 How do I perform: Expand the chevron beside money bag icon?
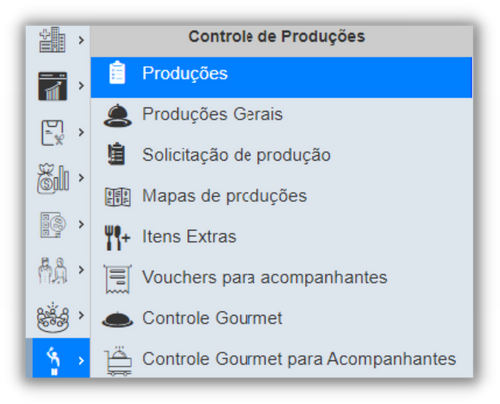click(x=81, y=178)
